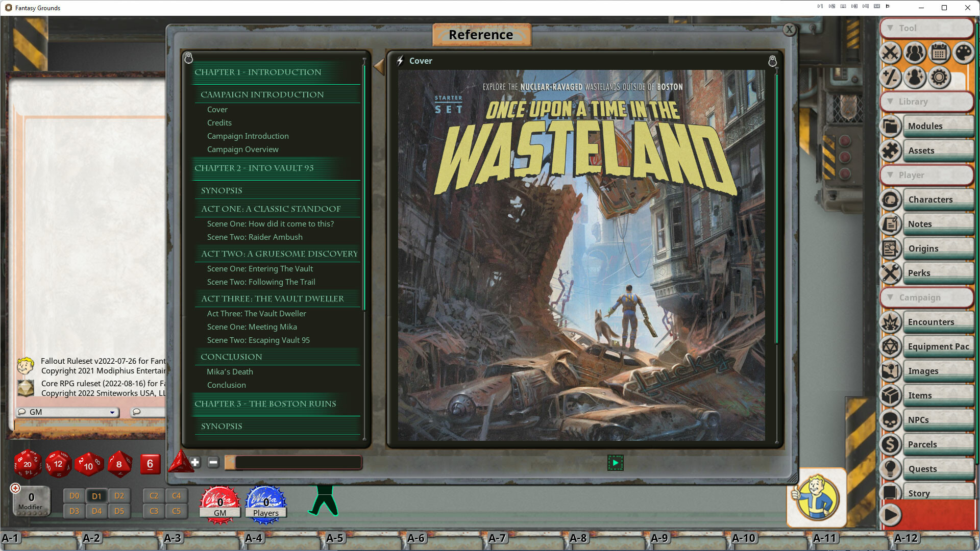The height and width of the screenshot is (551, 980).
Task: Open the Combat Tracker crossed-swords tool
Action: point(890,53)
